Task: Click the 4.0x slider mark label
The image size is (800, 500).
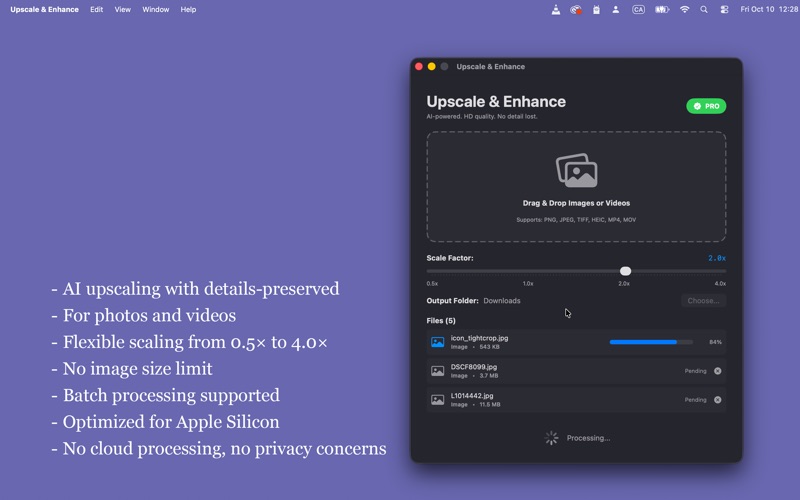Action: [x=720, y=284]
